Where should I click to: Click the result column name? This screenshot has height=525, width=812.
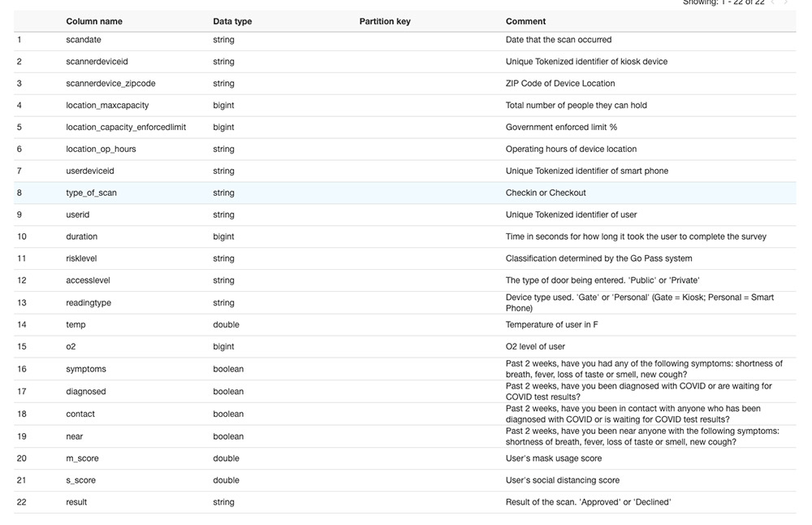76,501
